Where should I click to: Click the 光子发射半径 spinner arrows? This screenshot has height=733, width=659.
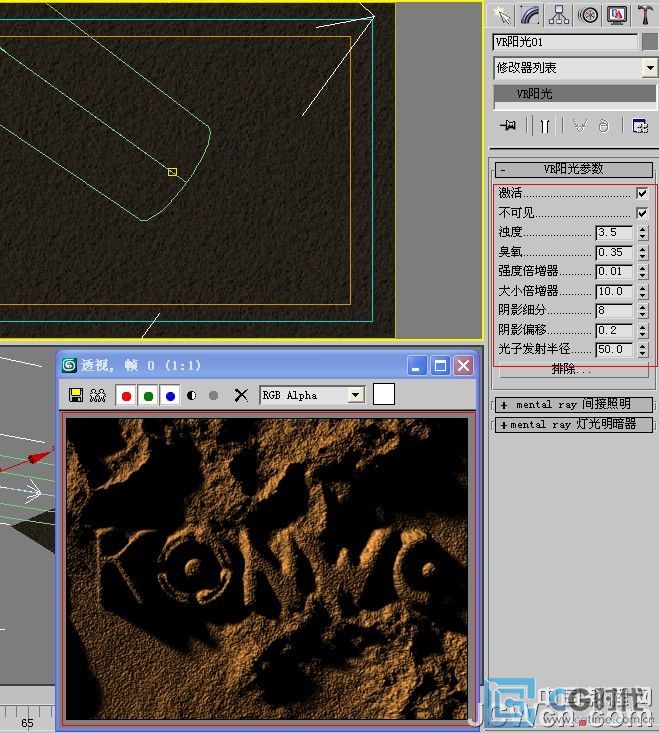(x=643, y=349)
